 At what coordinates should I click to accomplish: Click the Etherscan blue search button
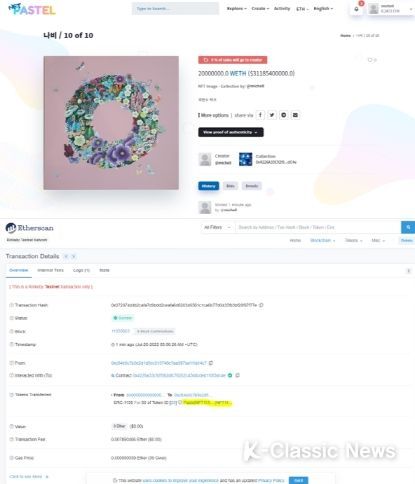tap(408, 227)
